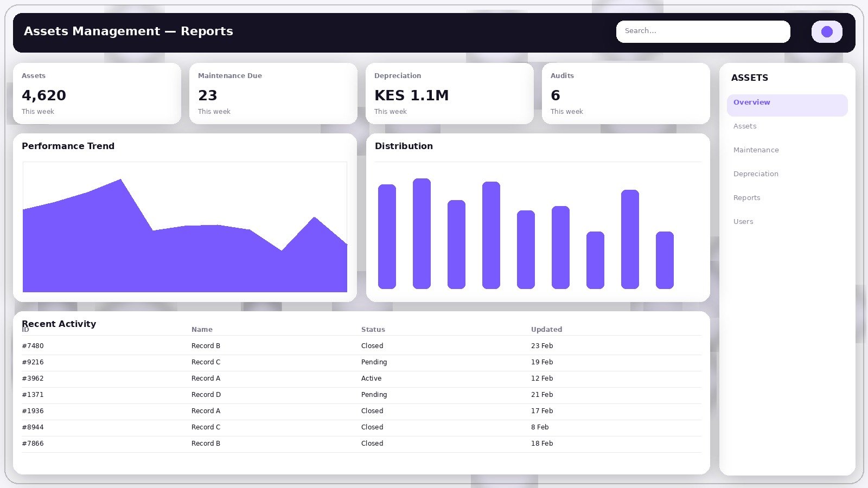Click the Maintenance Due summary card
Image resolution: width=868 pixels, height=488 pixels.
[273, 93]
